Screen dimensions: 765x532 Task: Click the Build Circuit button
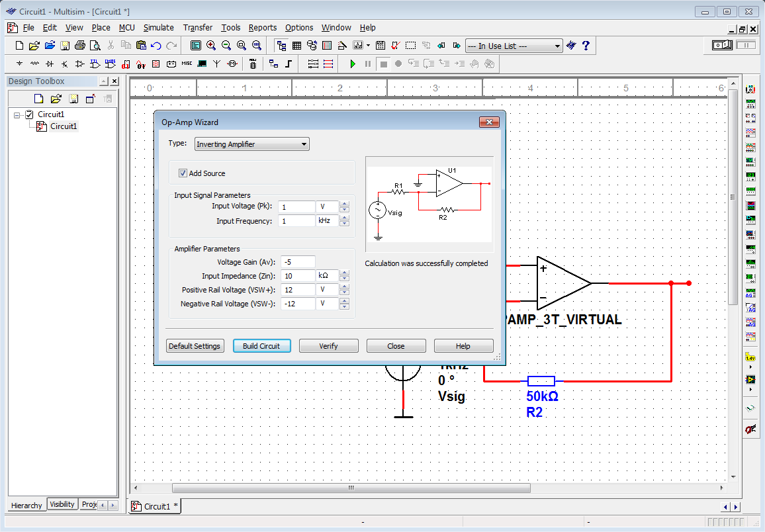pyautogui.click(x=261, y=345)
